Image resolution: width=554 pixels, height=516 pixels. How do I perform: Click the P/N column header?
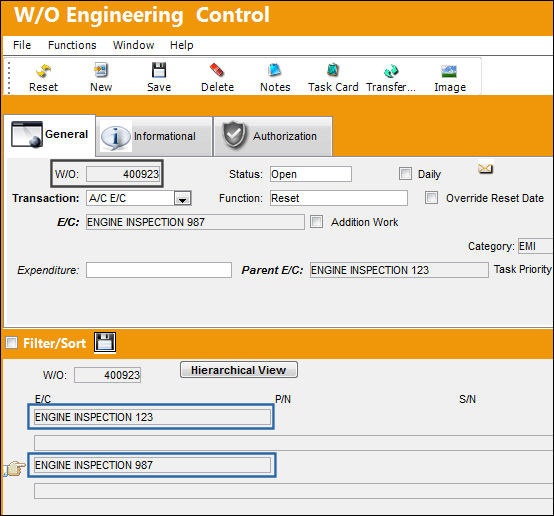tap(283, 399)
